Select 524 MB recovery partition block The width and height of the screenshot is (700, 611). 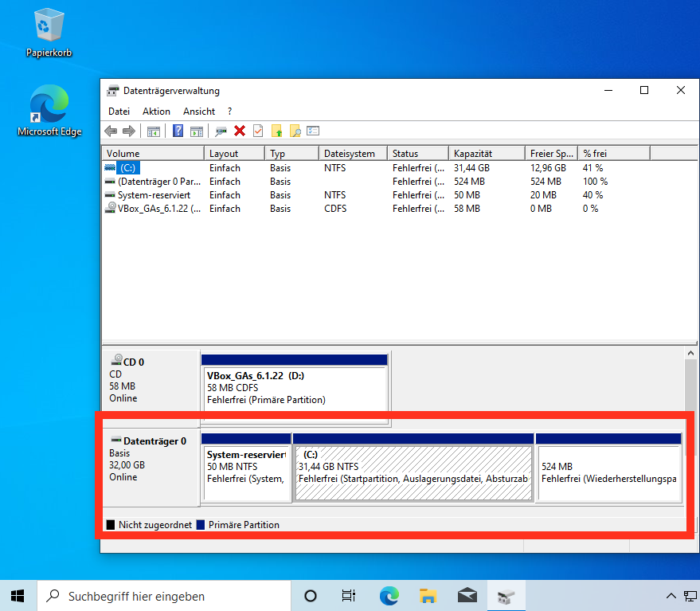pyautogui.click(x=608, y=467)
